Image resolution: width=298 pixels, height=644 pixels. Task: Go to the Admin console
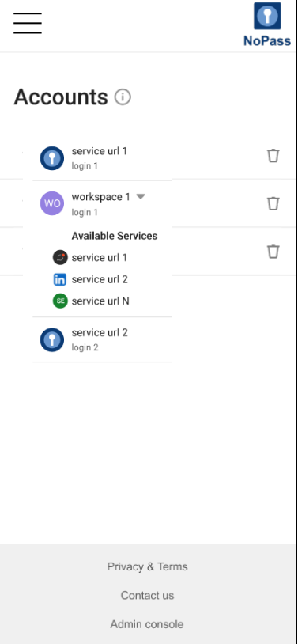(147, 624)
